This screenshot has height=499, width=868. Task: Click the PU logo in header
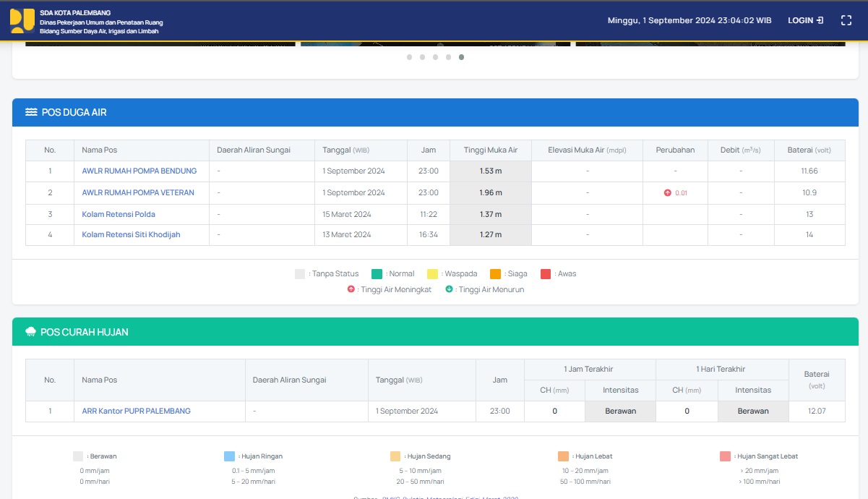pyautogui.click(x=22, y=21)
